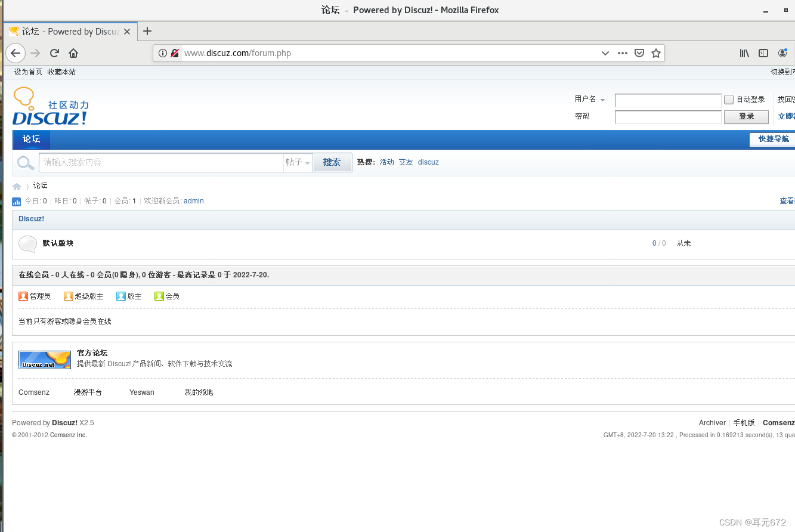Expand the URL bar history dropdown arrow

[605, 53]
